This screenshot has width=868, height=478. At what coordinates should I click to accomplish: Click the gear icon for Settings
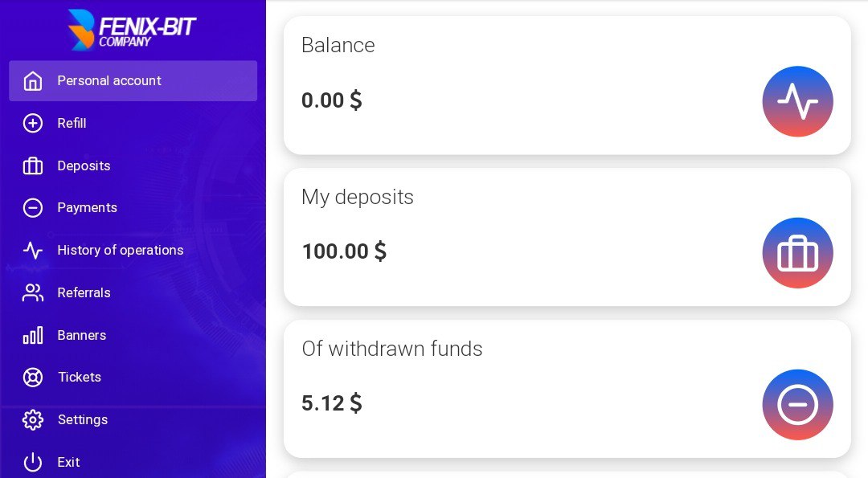[x=33, y=420]
